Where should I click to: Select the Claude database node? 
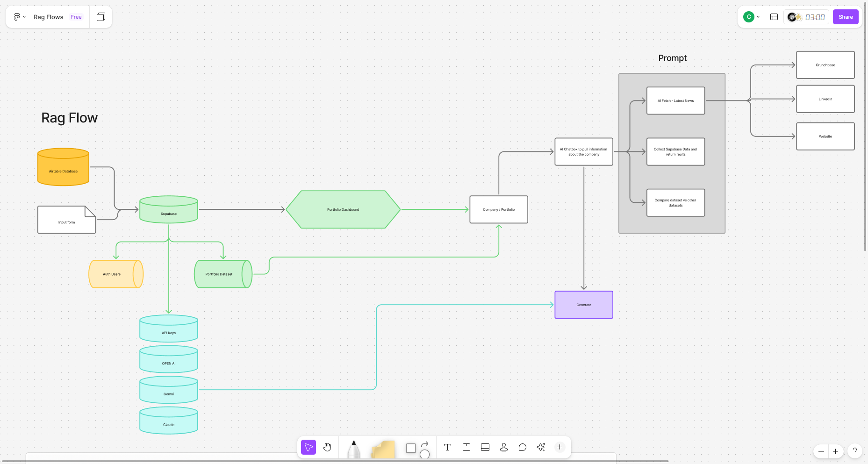tap(169, 421)
